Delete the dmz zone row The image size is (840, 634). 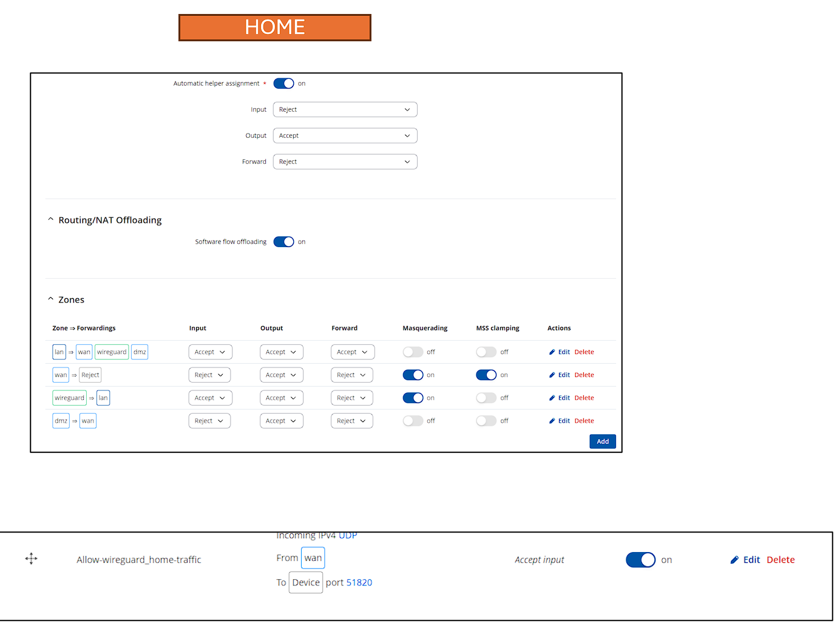click(584, 421)
